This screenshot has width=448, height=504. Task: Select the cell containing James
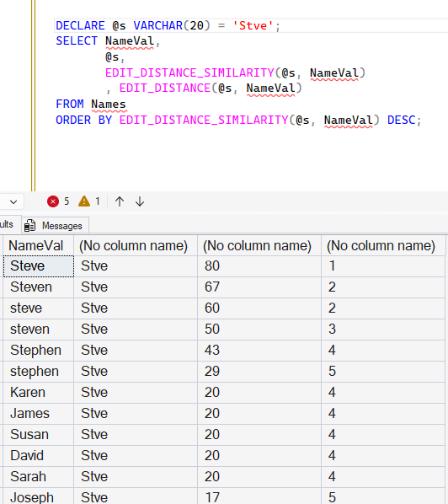[x=39, y=414]
